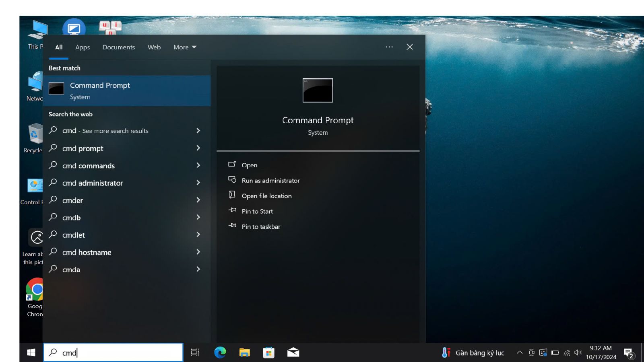Click the Meet Now tray icon
Screen dimensions: 644x362
(531, 353)
